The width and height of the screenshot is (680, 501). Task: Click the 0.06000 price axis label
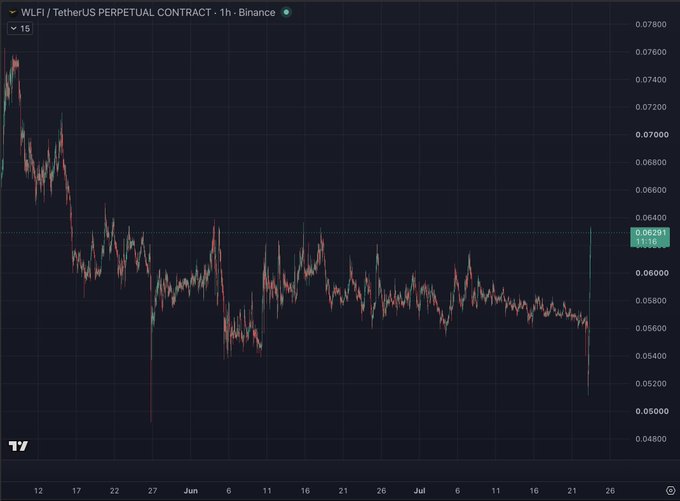click(x=652, y=273)
